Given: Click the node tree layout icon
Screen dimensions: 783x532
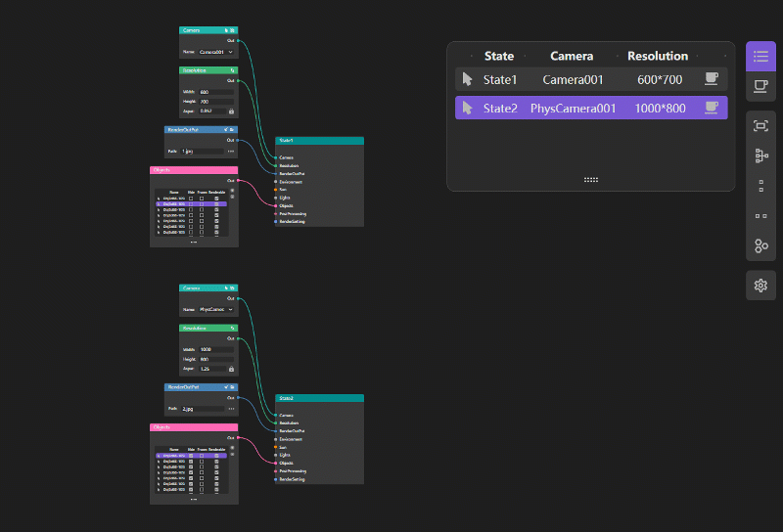Looking at the screenshot, I should click(x=760, y=155).
